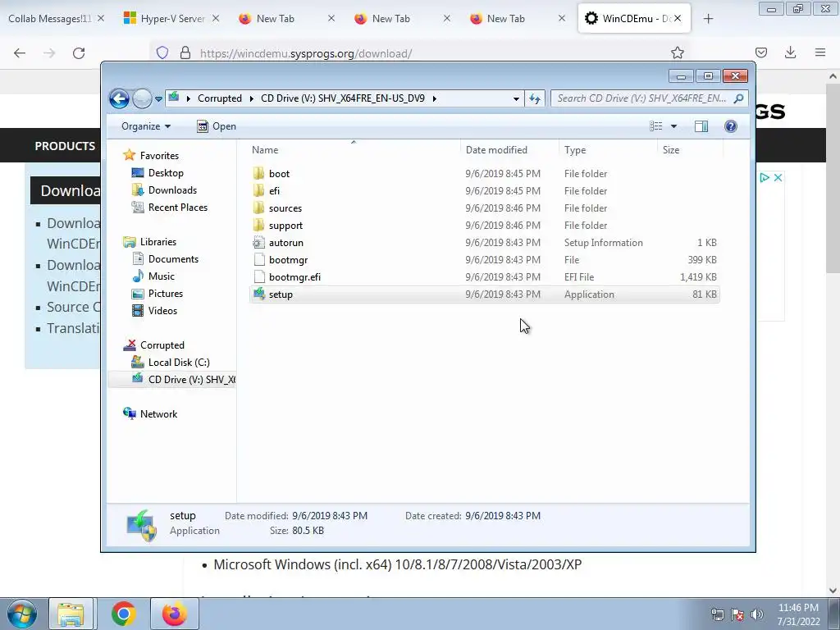Expand the arrow after CD Drive breadcrumb
This screenshot has width=840, height=630.
click(x=435, y=98)
